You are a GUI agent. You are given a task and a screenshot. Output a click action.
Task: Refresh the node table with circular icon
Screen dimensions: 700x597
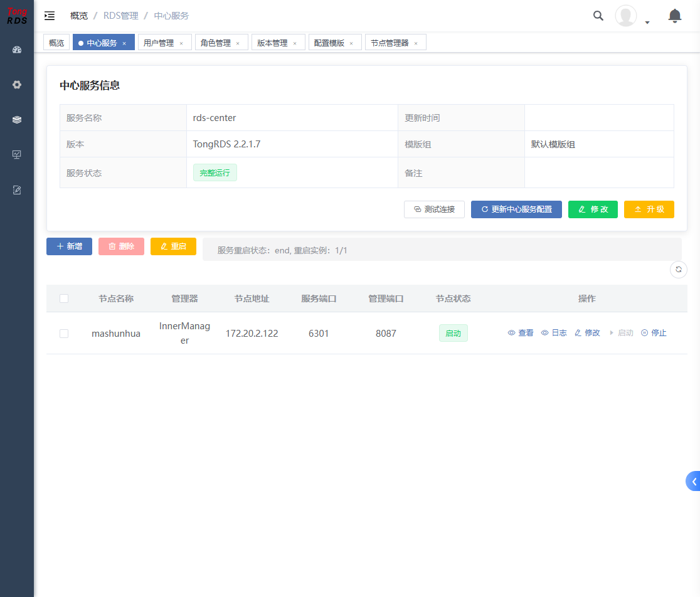coord(679,270)
